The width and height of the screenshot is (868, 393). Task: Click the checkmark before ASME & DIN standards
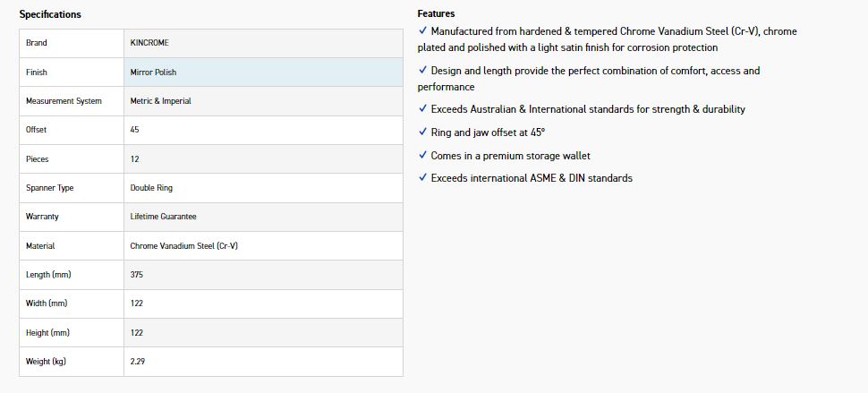click(422, 178)
